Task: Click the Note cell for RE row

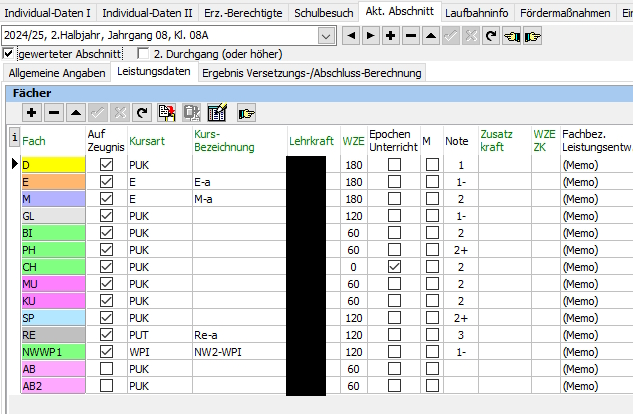Action: pos(461,335)
